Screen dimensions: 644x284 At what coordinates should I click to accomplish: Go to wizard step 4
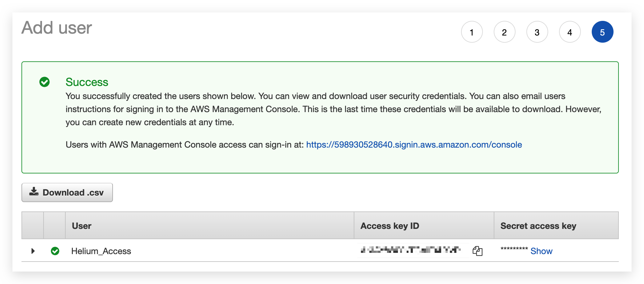click(570, 32)
